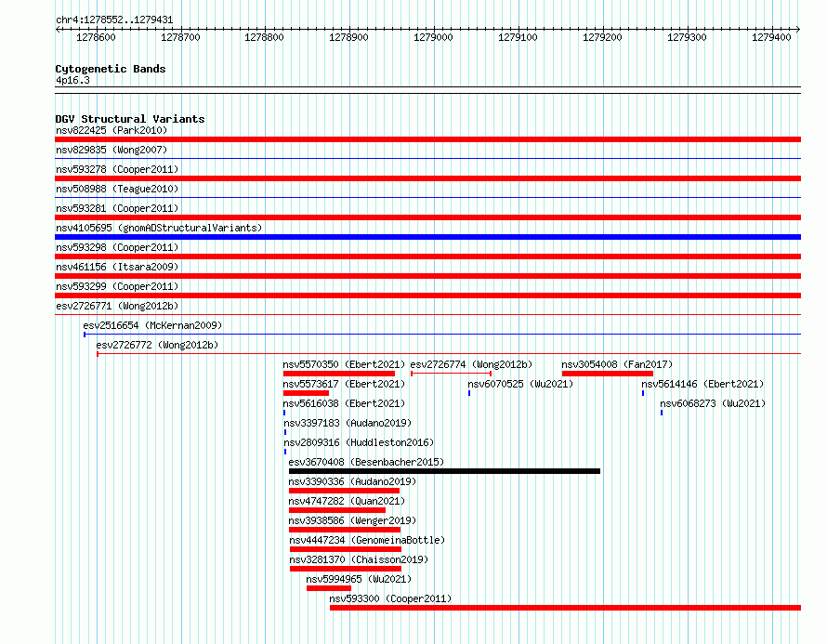This screenshot has height=644, width=827.
Task: Click nsv461156 (Itsara2009) label
Action: (x=117, y=267)
